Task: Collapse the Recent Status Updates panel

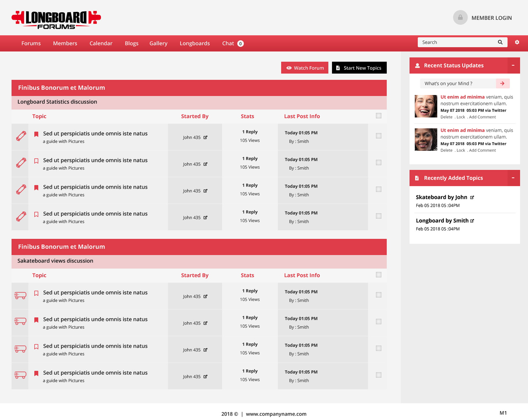Action: (513, 65)
